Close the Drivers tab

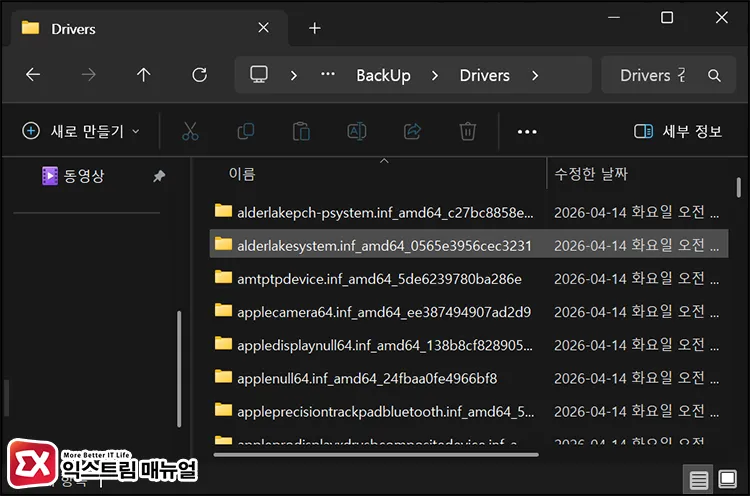pos(263,28)
